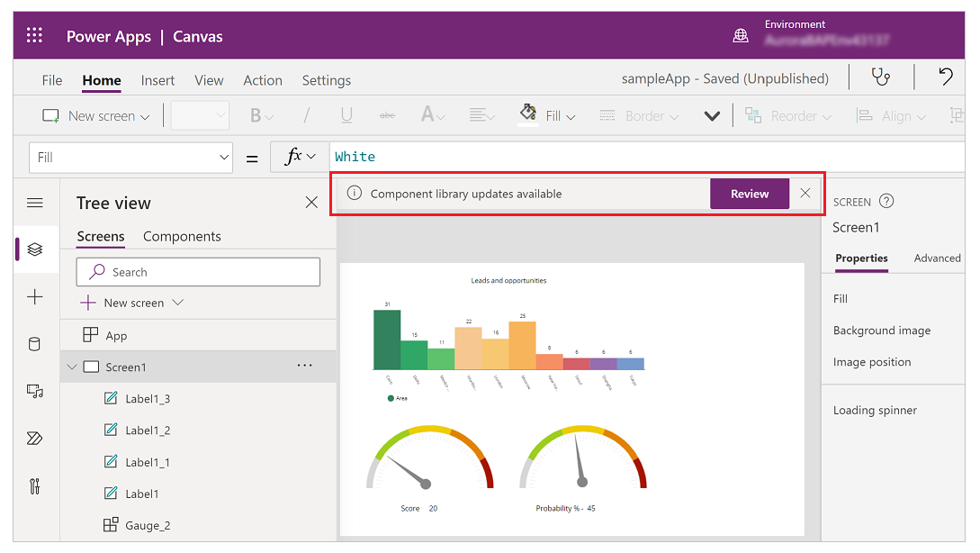The height and width of the screenshot is (553, 980).
Task: Click the Undo arrow icon
Action: 946,77
